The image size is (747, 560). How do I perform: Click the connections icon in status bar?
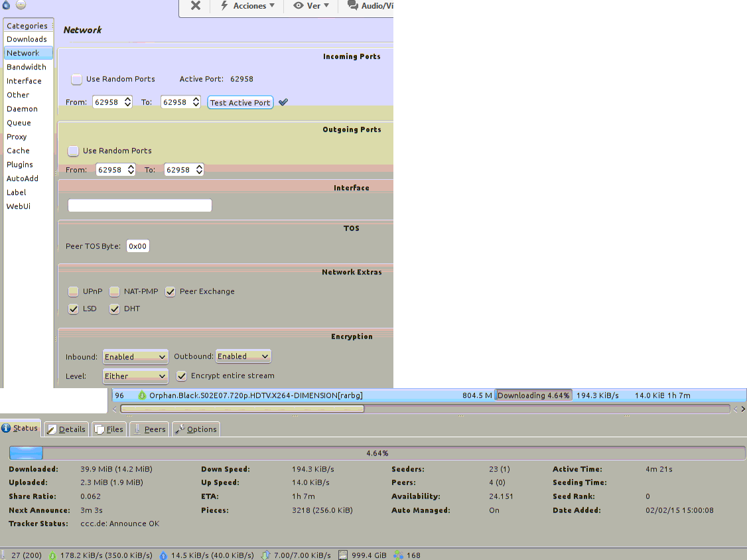4,555
